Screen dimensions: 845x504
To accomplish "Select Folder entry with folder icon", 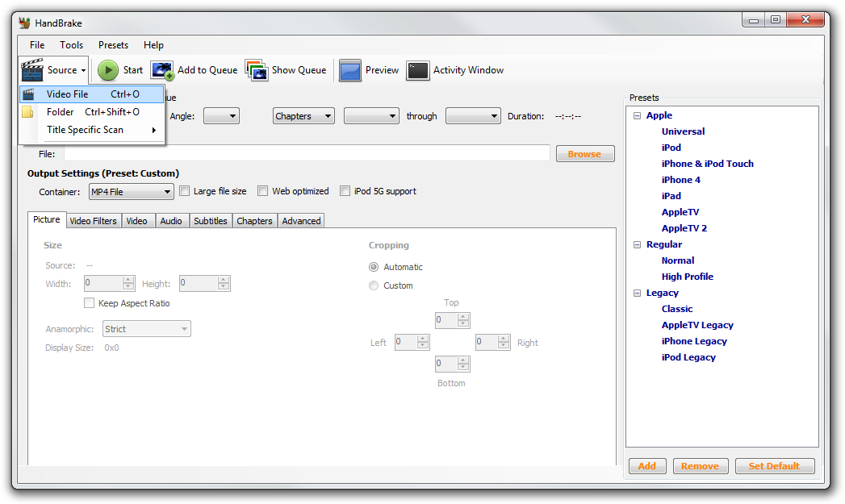I will coord(60,112).
